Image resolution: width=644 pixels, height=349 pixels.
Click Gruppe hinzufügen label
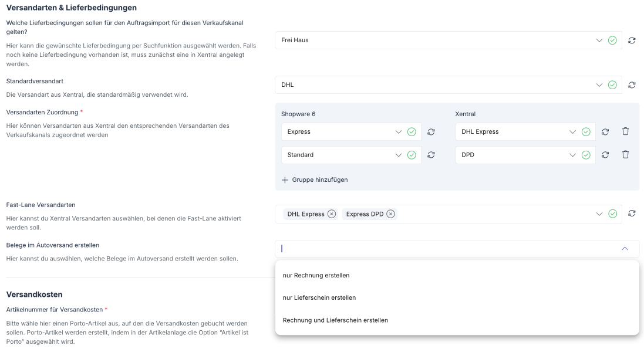coord(320,180)
